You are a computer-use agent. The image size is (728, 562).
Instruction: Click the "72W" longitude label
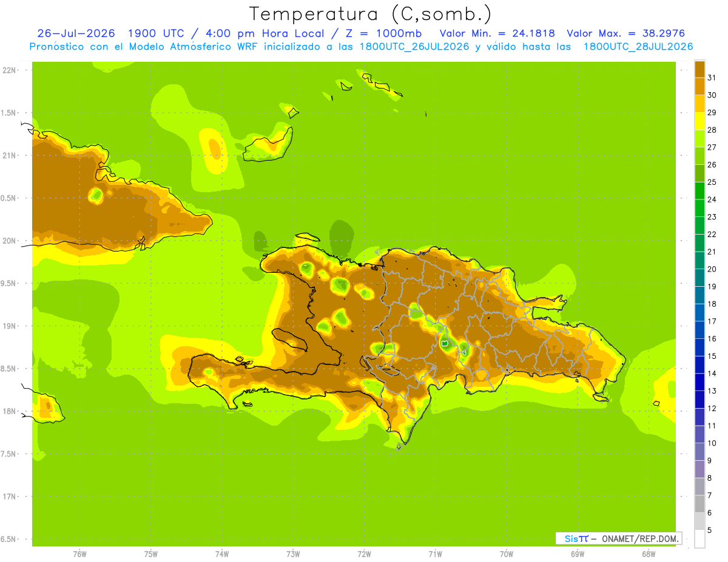click(x=364, y=554)
